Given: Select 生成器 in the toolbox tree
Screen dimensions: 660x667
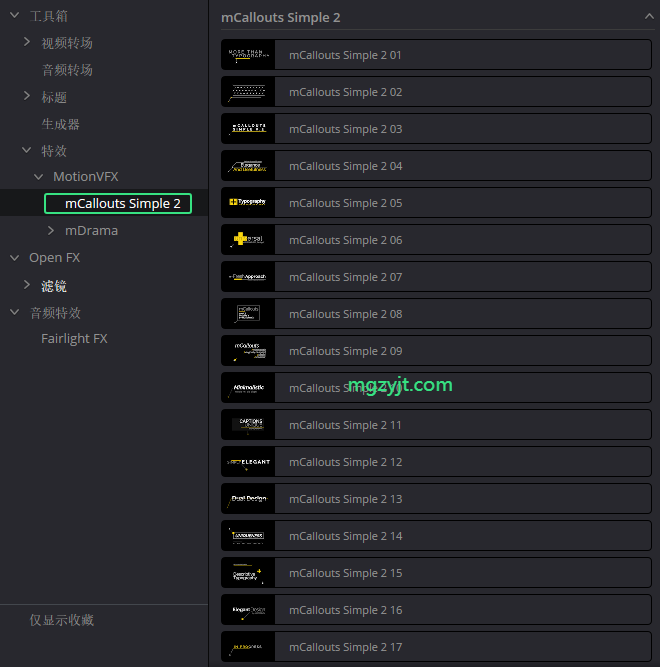Looking at the screenshot, I should tap(60, 124).
